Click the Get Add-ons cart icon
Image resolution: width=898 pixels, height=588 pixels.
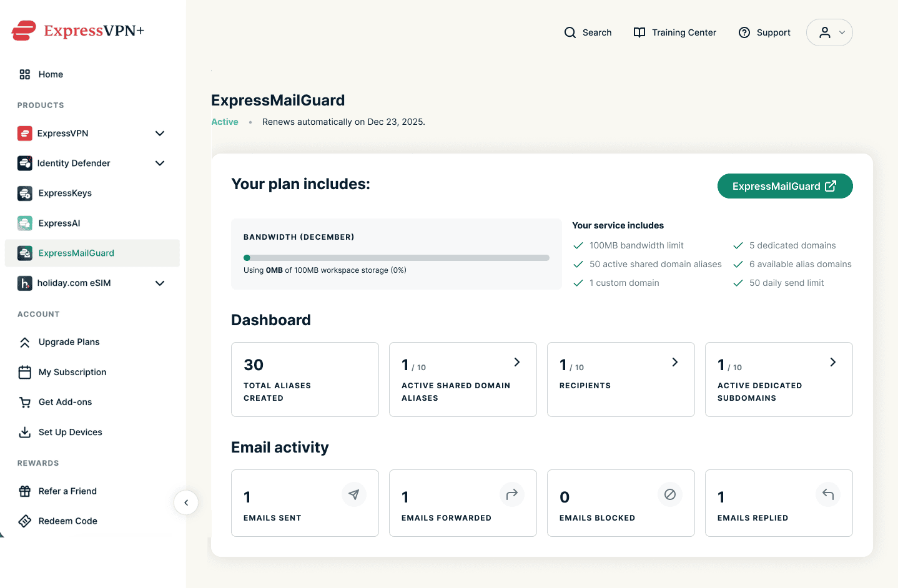click(25, 402)
